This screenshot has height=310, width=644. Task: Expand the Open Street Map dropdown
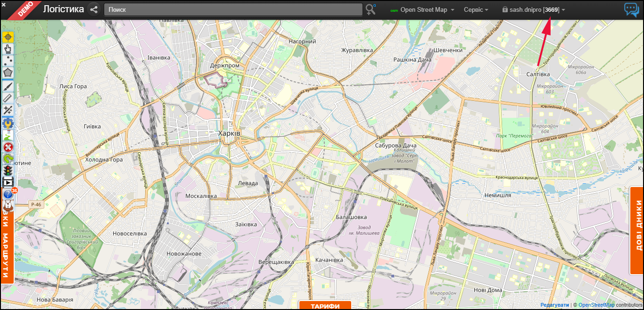(x=423, y=10)
